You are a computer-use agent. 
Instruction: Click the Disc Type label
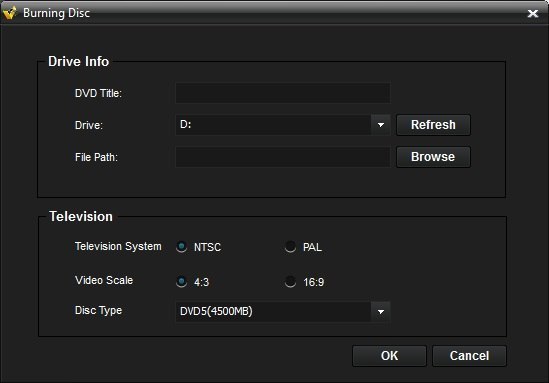pos(98,311)
